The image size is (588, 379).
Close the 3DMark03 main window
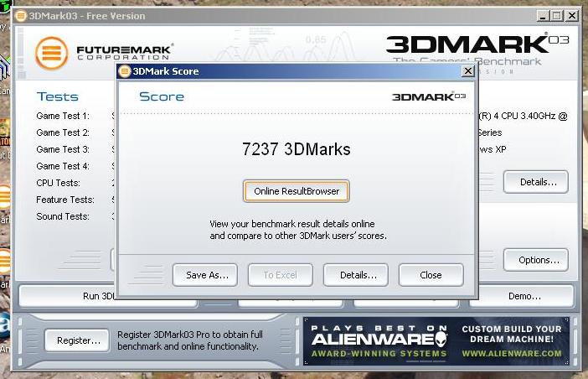click(572, 16)
